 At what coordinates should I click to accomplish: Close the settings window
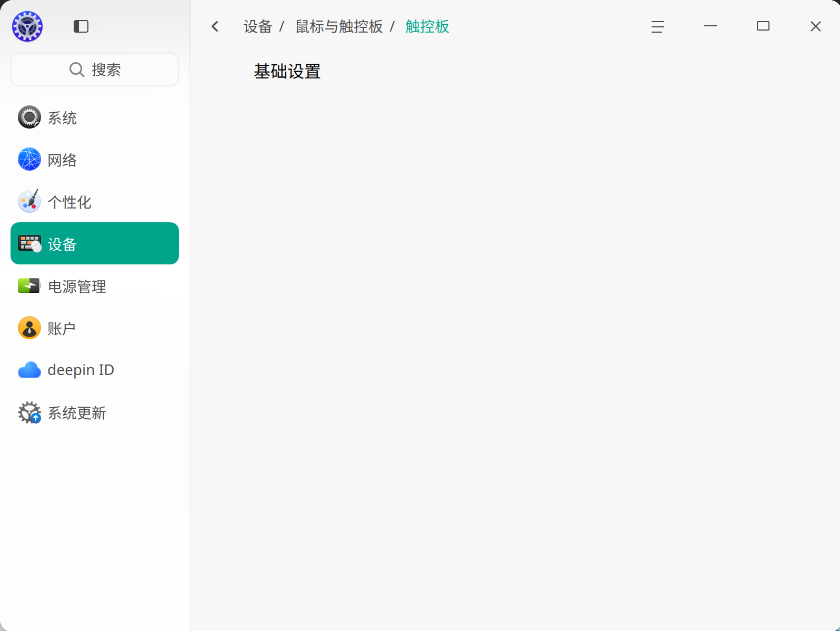[x=816, y=26]
